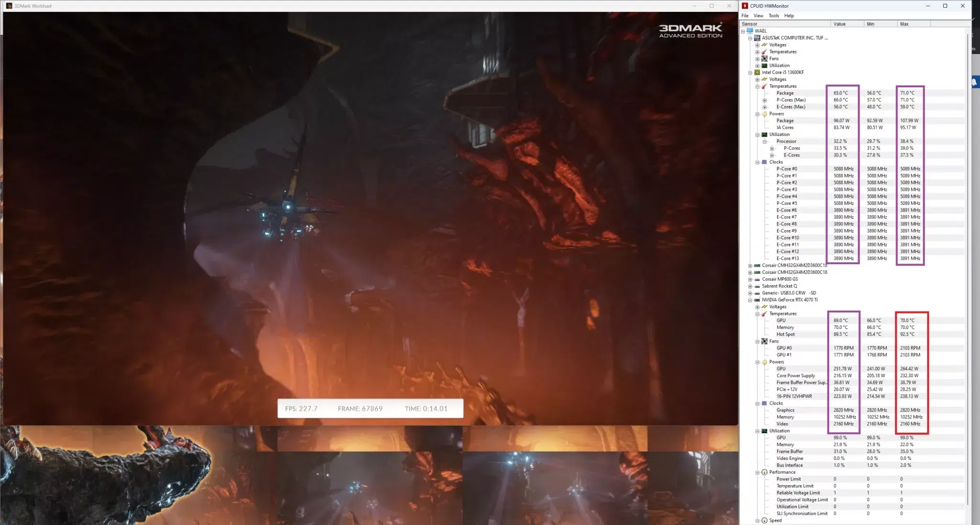Expand E-Cores under Processor utilization
Image resolution: width=980 pixels, height=525 pixels.
(771, 156)
